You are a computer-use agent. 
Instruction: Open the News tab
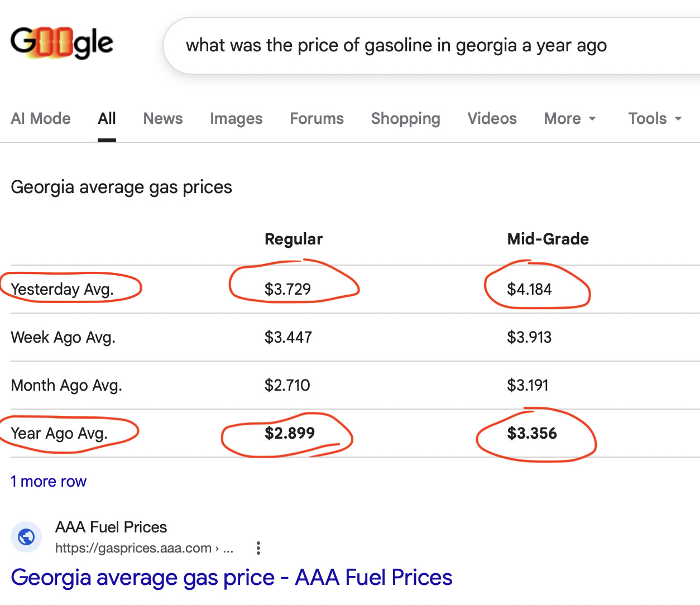163,118
